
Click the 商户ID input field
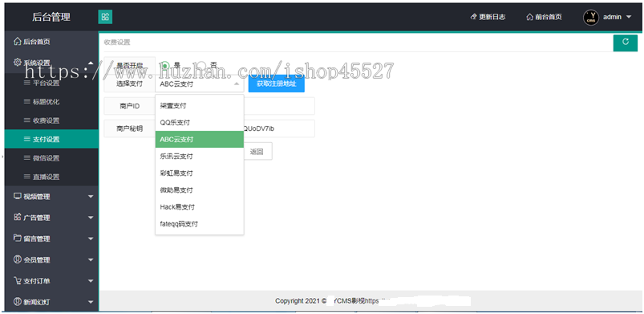(x=235, y=106)
